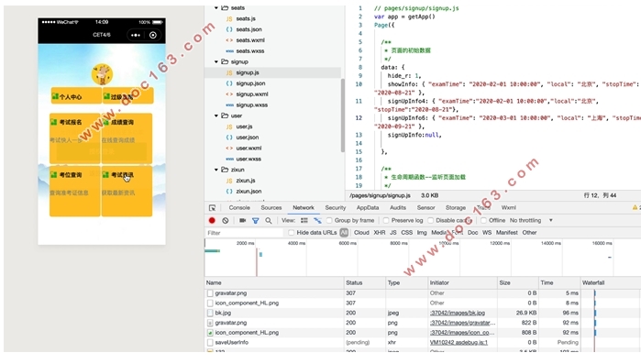Tap the avatar image in simulator
This screenshot has height=364, width=641.
pos(102,74)
